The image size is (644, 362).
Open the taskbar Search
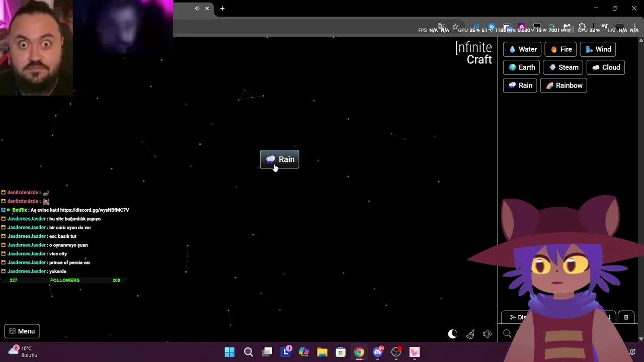[x=249, y=352]
